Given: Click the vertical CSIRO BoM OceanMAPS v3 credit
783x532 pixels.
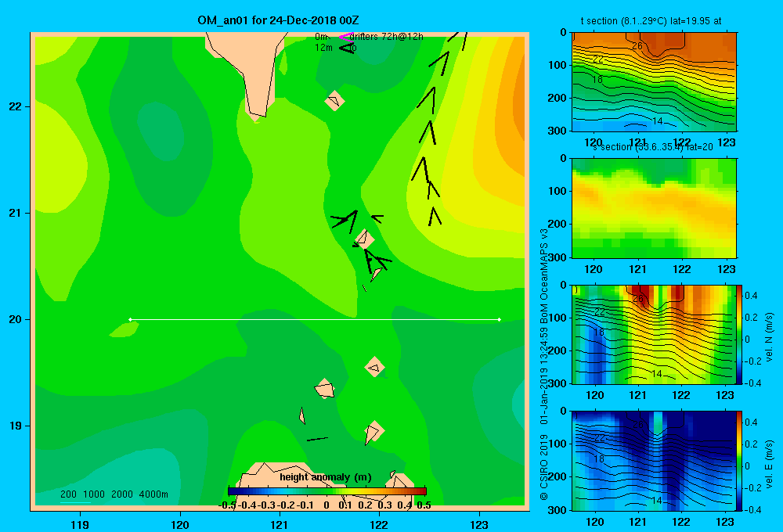Looking at the screenshot, I should (544, 365).
